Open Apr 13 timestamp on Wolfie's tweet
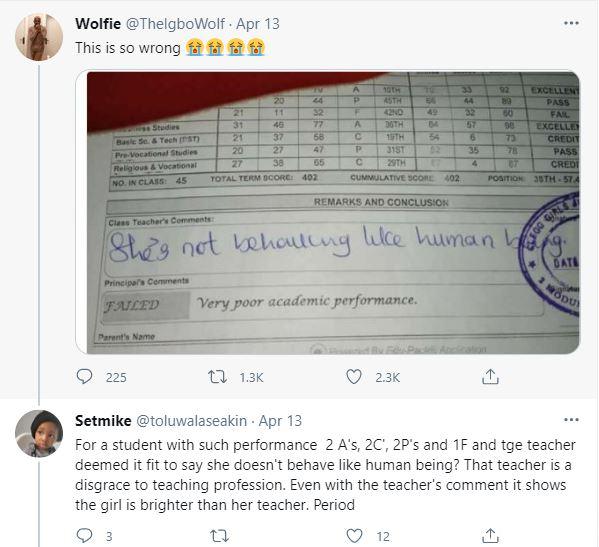 point(258,24)
